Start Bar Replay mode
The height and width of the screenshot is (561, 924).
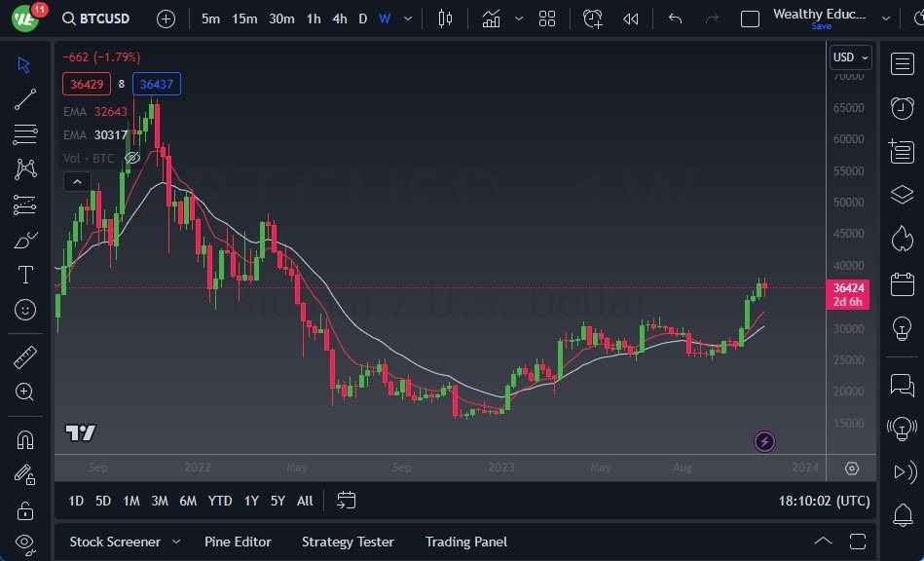pyautogui.click(x=630, y=18)
